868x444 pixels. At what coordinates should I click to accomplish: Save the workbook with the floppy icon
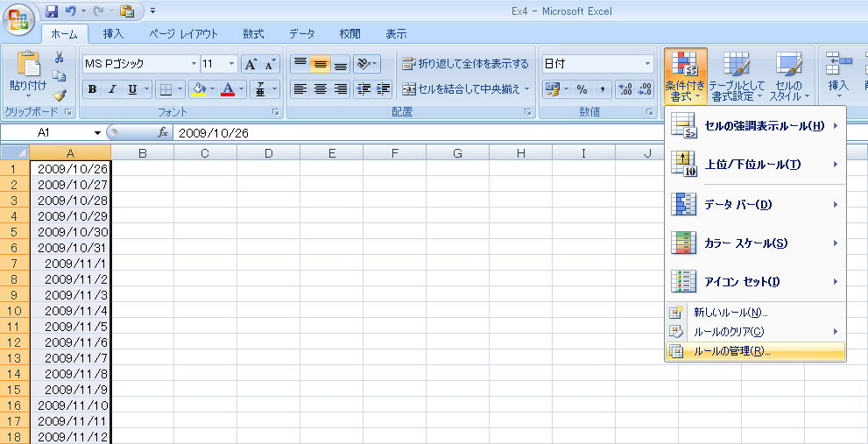tap(52, 11)
